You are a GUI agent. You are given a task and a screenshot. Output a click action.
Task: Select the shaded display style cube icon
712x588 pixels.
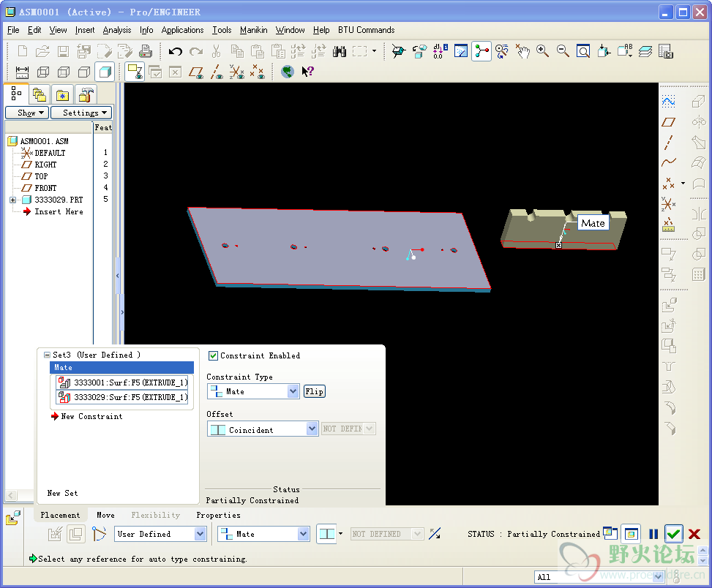click(x=105, y=72)
